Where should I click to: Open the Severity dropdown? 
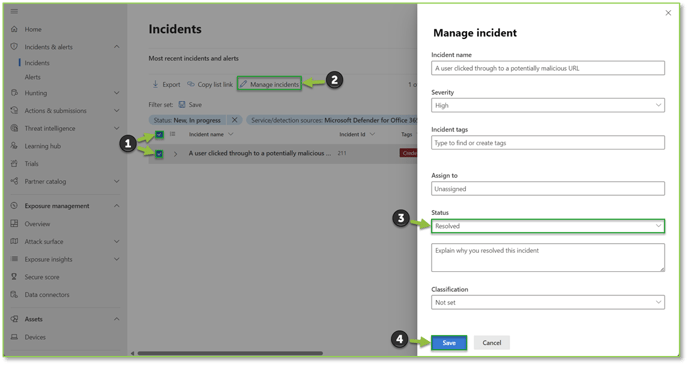click(x=548, y=105)
